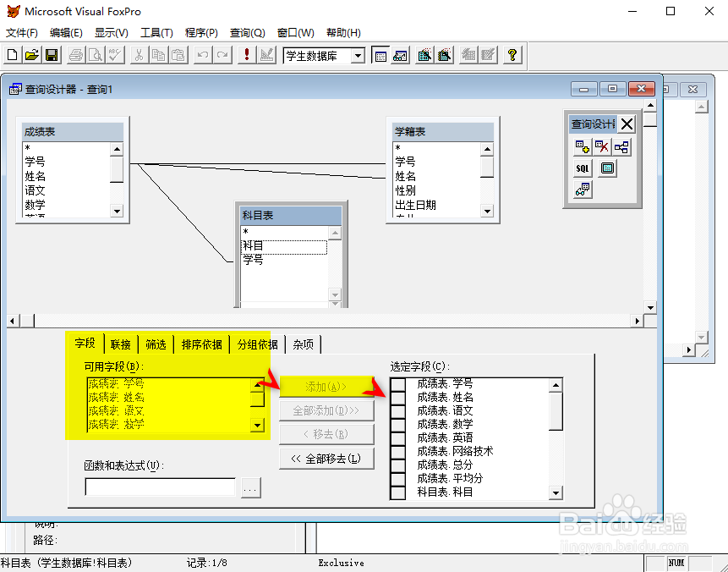Screen dimensions: 728x572
Task: Click Add Table in the query designer toolbox
Action: 583,148
